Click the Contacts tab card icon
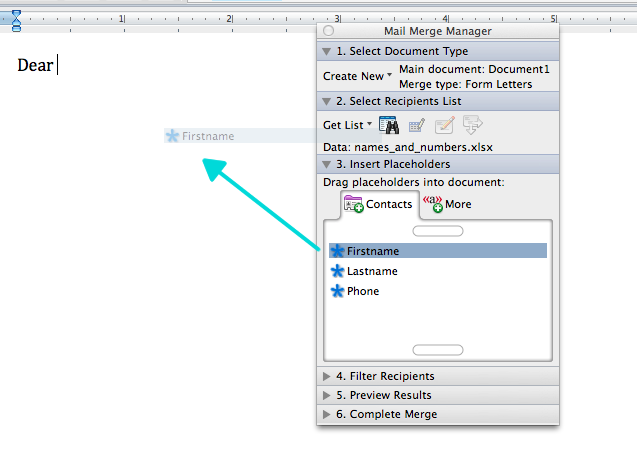 tap(353, 204)
